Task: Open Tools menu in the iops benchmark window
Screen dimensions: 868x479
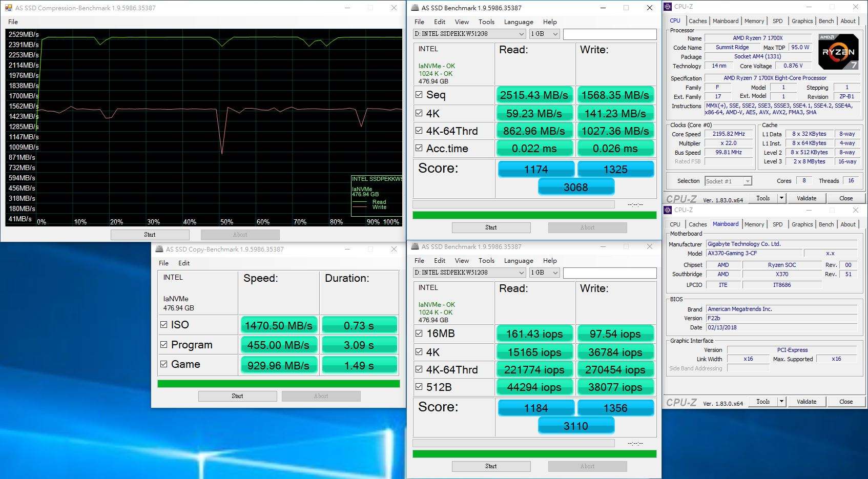Action: click(x=486, y=261)
